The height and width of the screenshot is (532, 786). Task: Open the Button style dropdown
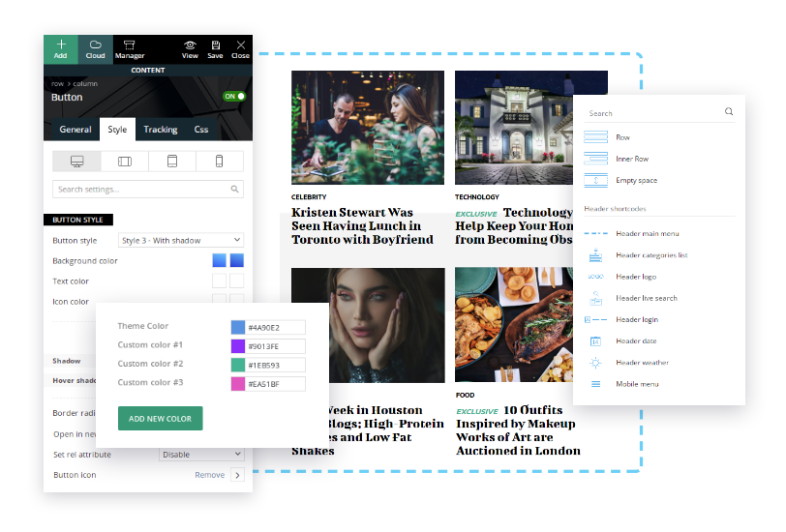pos(180,240)
